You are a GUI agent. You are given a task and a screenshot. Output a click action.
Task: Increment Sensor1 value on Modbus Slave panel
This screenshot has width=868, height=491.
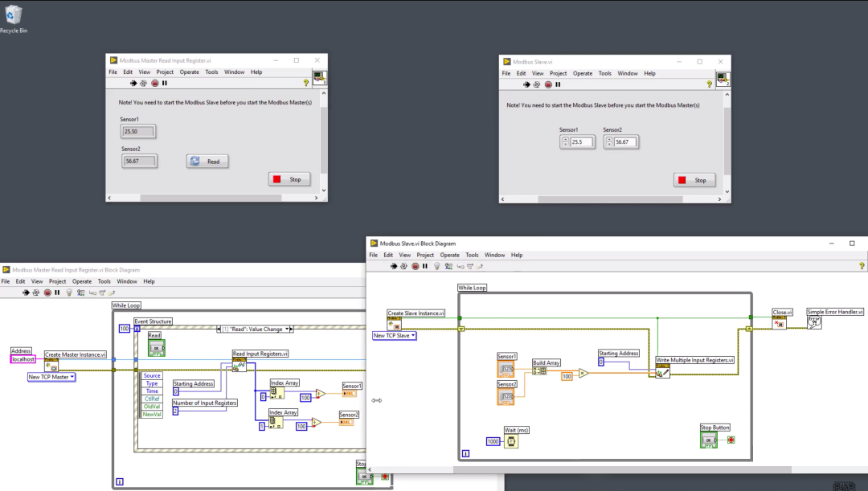tap(566, 138)
